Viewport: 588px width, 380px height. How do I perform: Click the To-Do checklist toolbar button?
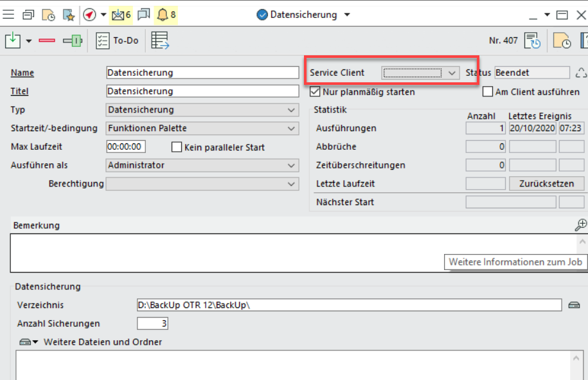click(117, 41)
